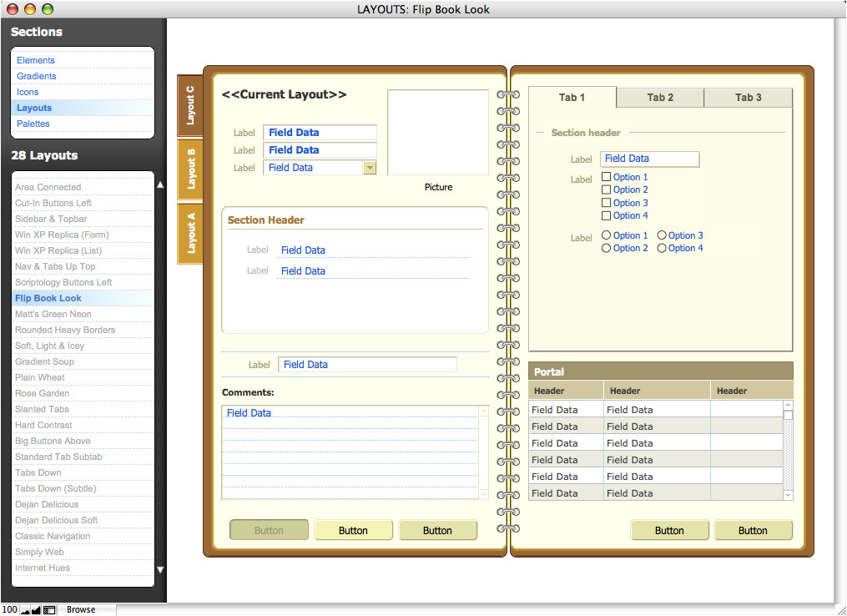Check the Option 1 checkbox
847x616 pixels.
[606, 177]
